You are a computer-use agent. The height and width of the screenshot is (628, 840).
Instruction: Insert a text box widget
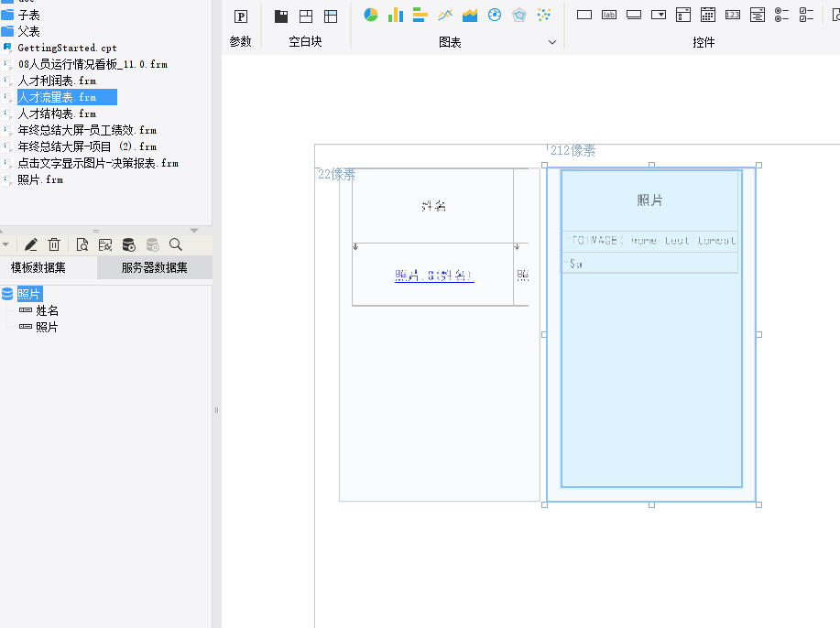(x=584, y=15)
